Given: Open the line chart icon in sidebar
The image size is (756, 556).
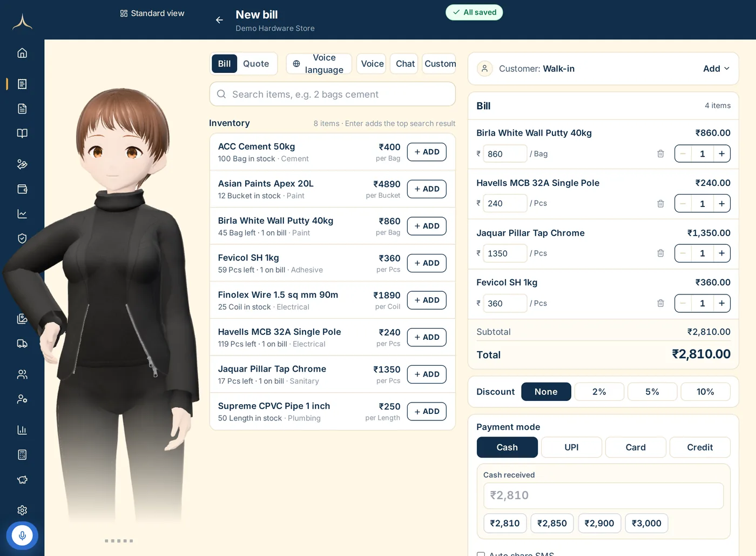Looking at the screenshot, I should click(22, 214).
